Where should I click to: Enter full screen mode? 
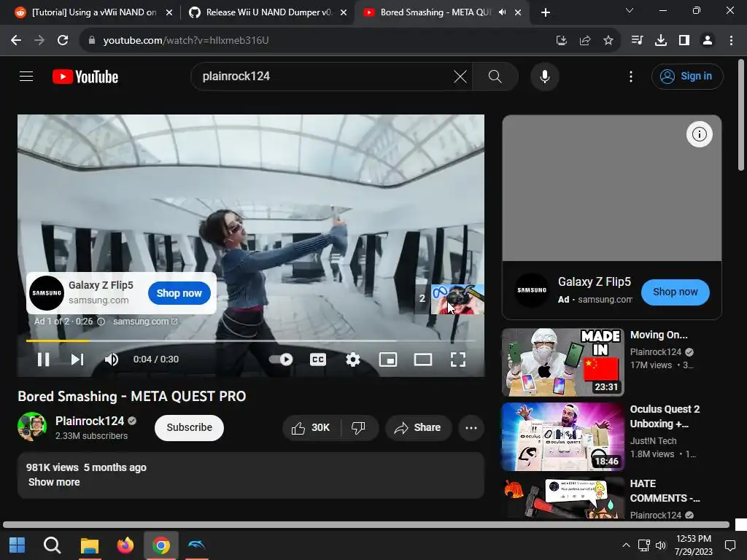pyautogui.click(x=458, y=359)
